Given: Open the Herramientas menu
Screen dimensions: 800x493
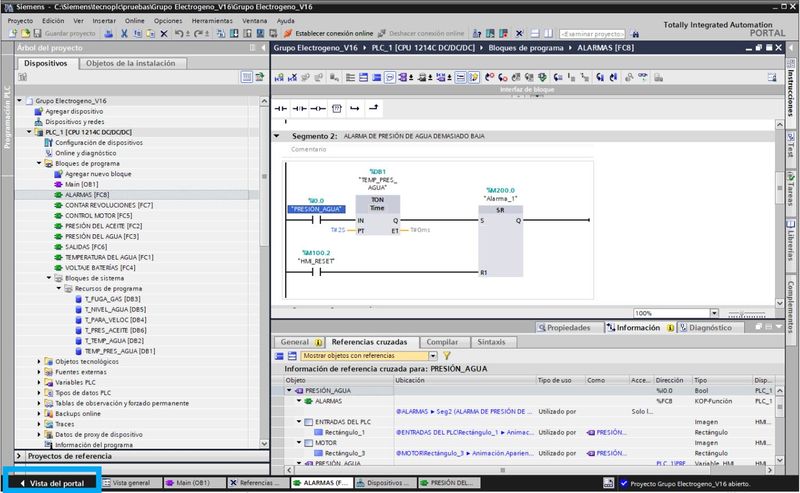Looking at the screenshot, I should coord(212,21).
